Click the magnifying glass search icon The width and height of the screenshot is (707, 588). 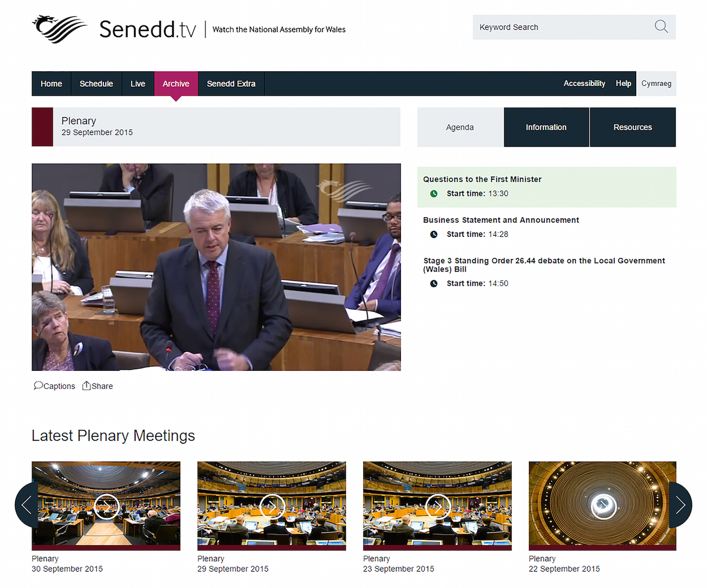(x=661, y=27)
